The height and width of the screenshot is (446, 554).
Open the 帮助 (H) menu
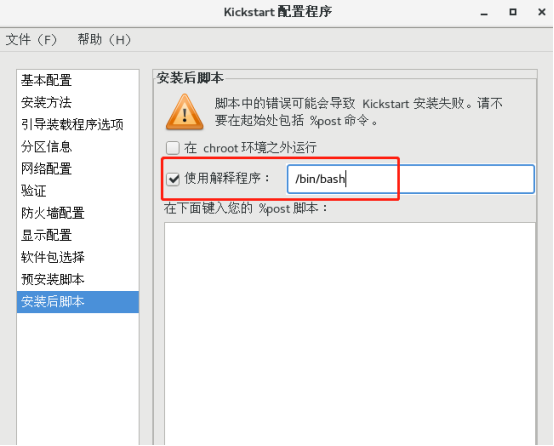tap(104, 40)
